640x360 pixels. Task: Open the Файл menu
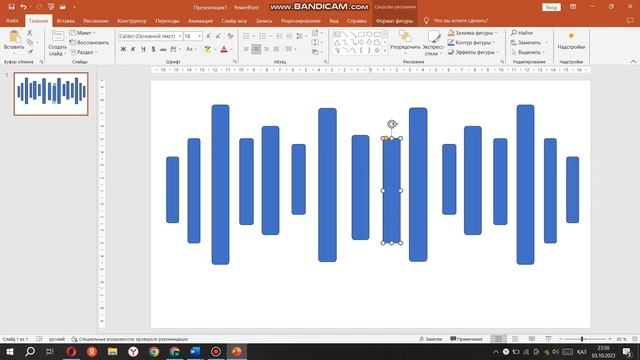tap(12, 20)
